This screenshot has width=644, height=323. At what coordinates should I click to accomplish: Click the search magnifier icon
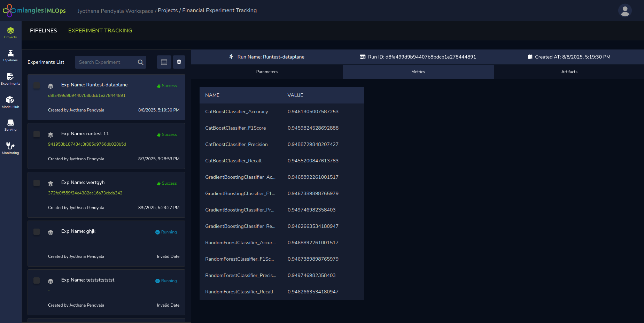(140, 62)
